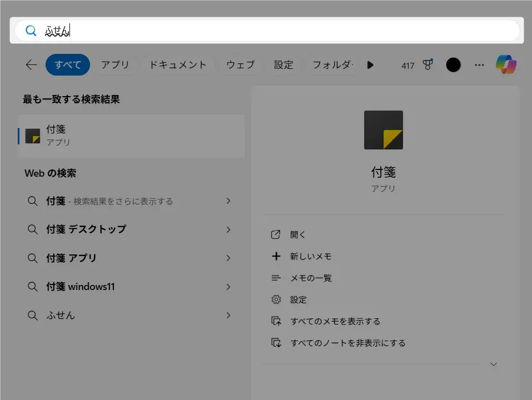Click the 最も一致する検索結果 heading
This screenshot has height=400, width=532.
pos(71,99)
